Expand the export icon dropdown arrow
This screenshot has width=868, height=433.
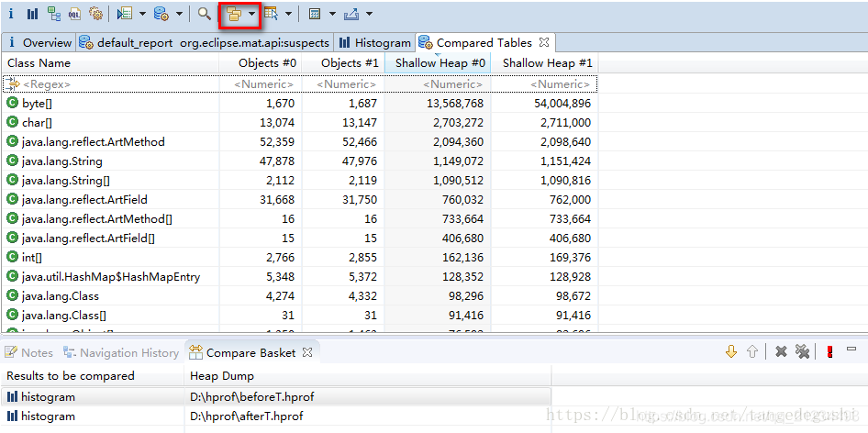click(x=369, y=15)
